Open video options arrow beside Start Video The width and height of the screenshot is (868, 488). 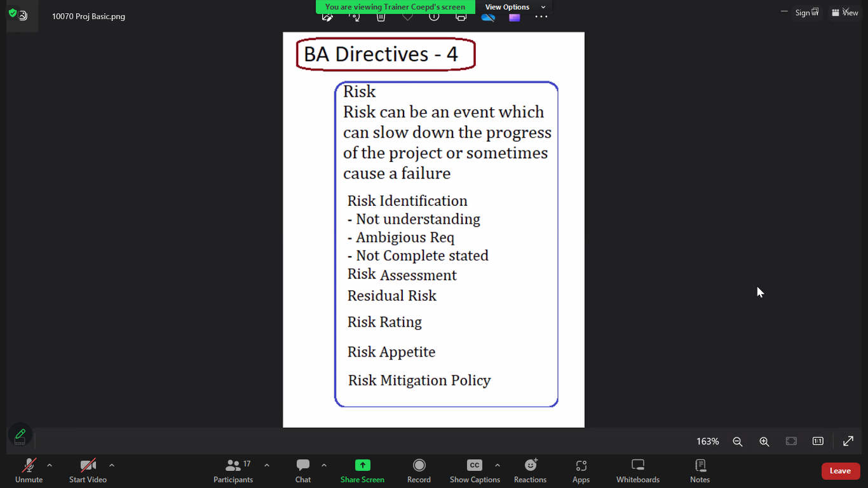[112, 465]
